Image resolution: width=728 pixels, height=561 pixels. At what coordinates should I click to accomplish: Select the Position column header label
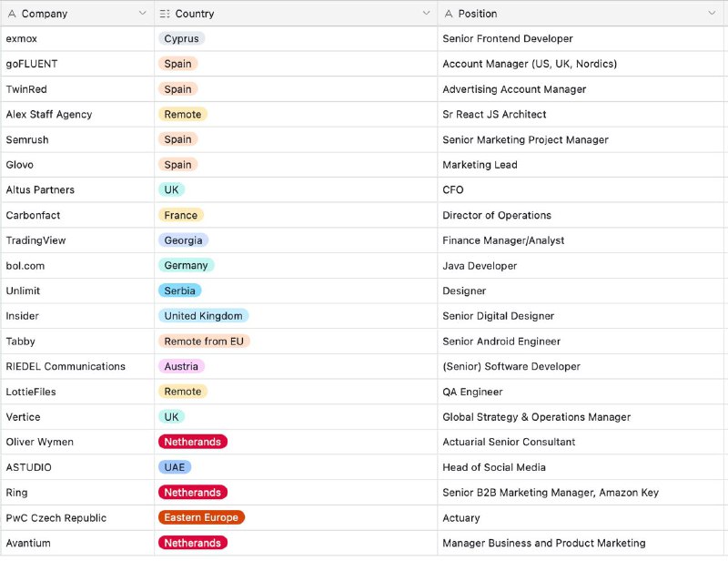pos(478,14)
